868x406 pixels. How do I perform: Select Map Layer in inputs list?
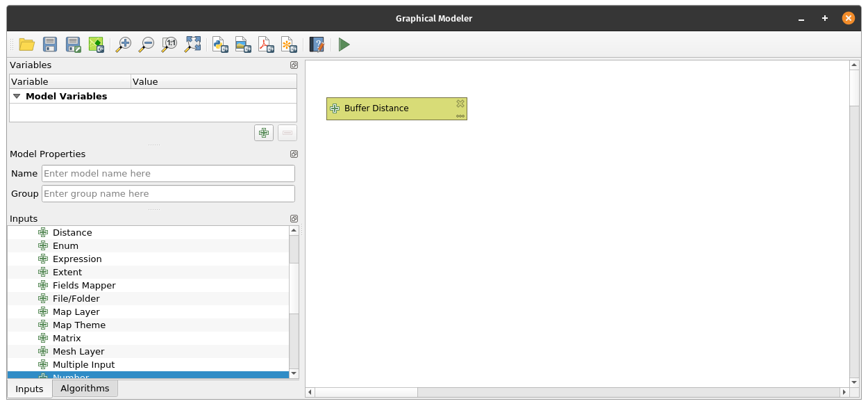tap(76, 312)
